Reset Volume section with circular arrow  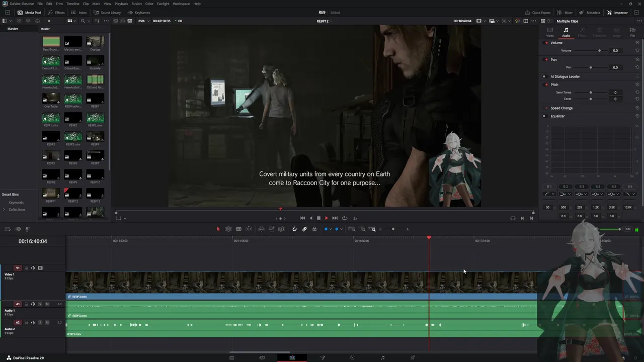click(x=637, y=43)
